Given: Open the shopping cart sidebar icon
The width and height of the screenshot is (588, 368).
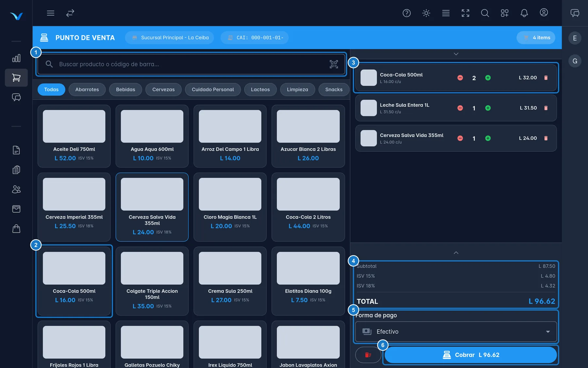Looking at the screenshot, I should tap(16, 78).
